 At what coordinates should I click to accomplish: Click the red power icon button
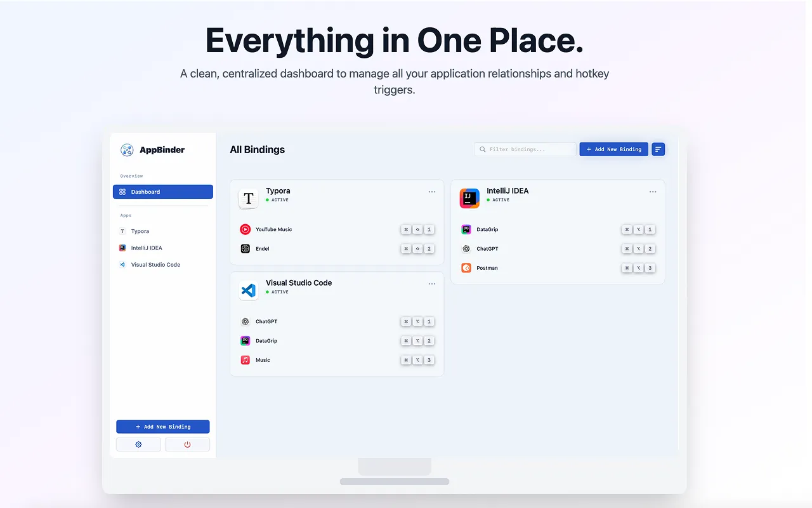pos(187,444)
